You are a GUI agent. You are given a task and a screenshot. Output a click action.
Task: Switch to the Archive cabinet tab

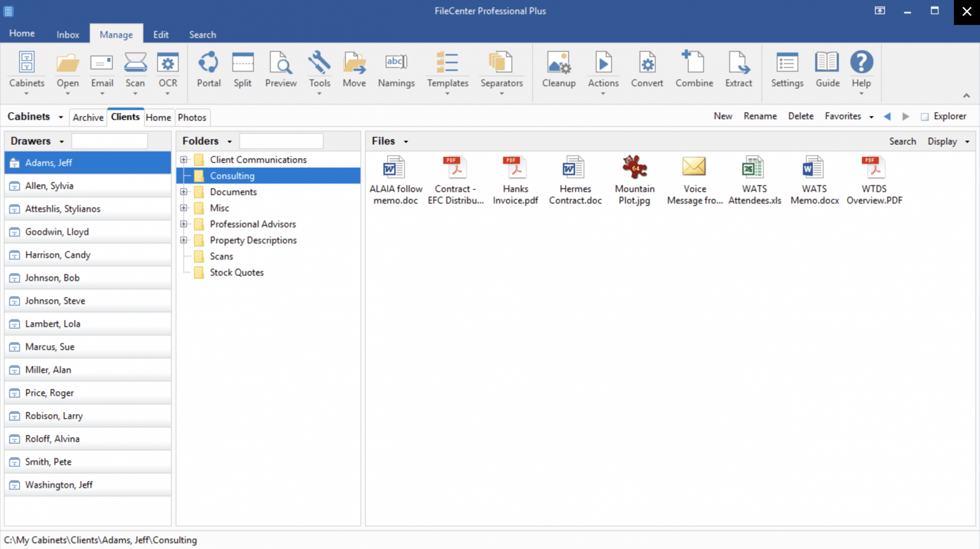pos(88,117)
